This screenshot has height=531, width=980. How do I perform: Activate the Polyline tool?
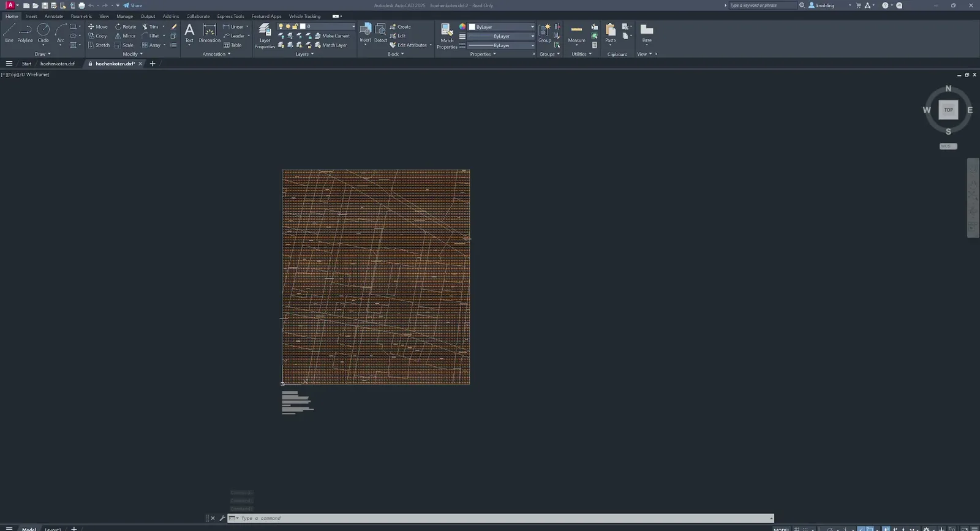25,33
